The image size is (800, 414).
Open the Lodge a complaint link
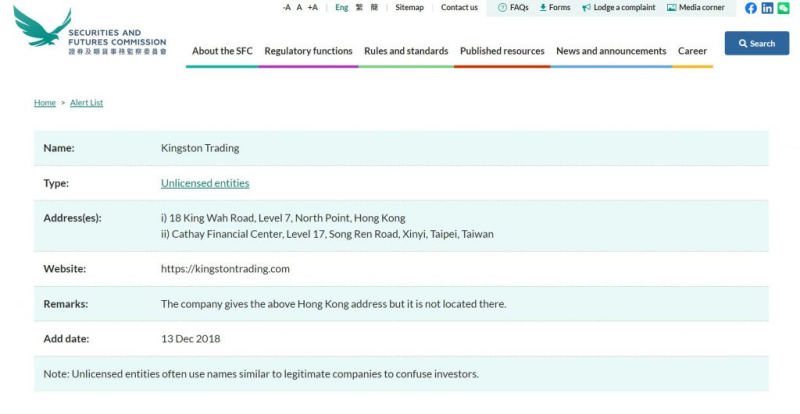[x=619, y=8]
